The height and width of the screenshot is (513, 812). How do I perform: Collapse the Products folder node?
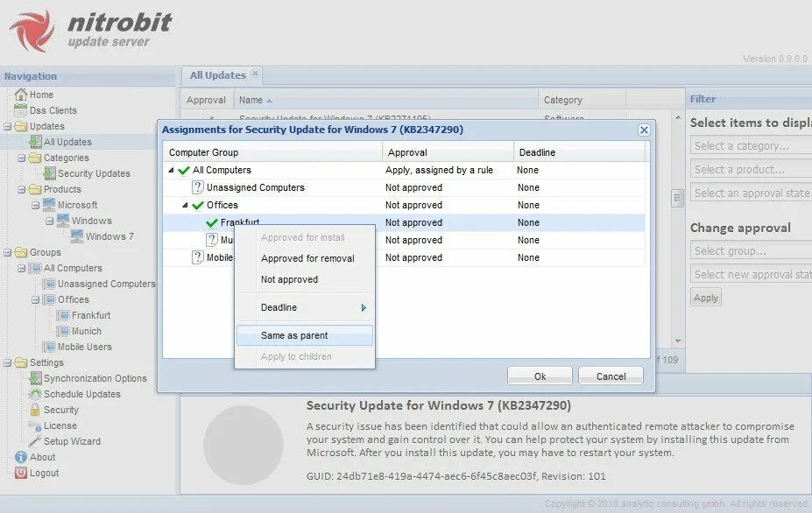(21, 189)
